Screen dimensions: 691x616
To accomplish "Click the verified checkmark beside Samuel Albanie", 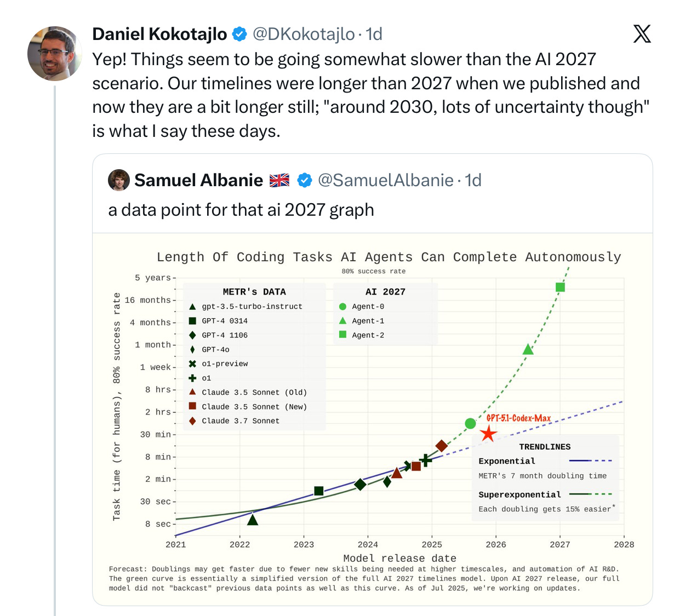I will [x=304, y=179].
